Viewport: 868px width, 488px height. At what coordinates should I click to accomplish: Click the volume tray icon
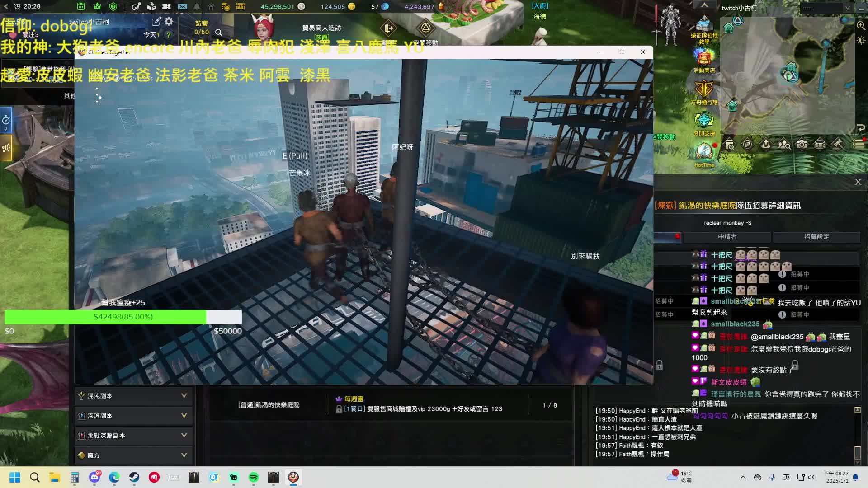[811, 477]
